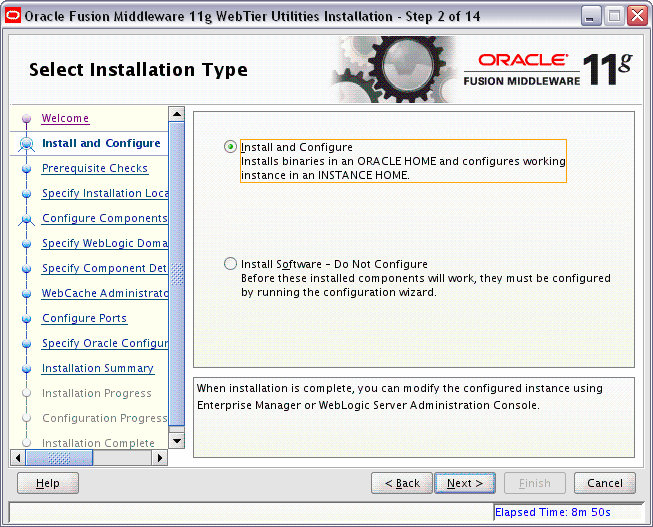
Task: Click the Installation Summary step bullet icon
Action: click(27, 369)
